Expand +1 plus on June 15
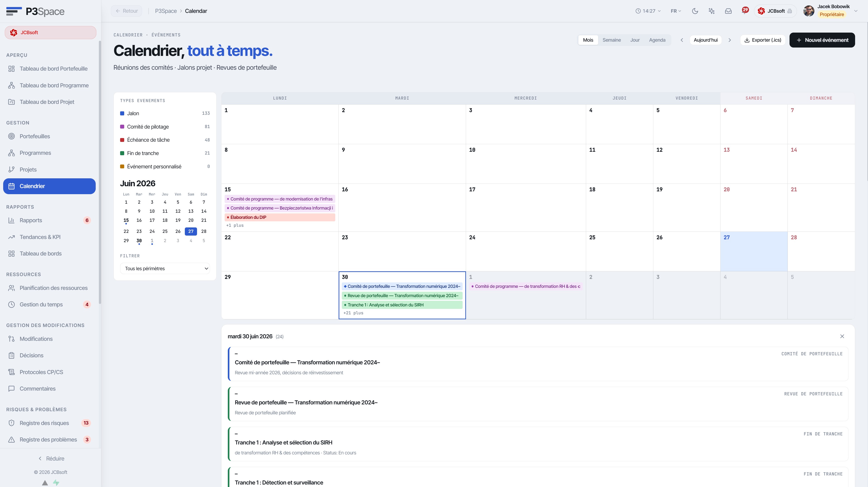Screen dimensions: 868x487 tap(235, 225)
